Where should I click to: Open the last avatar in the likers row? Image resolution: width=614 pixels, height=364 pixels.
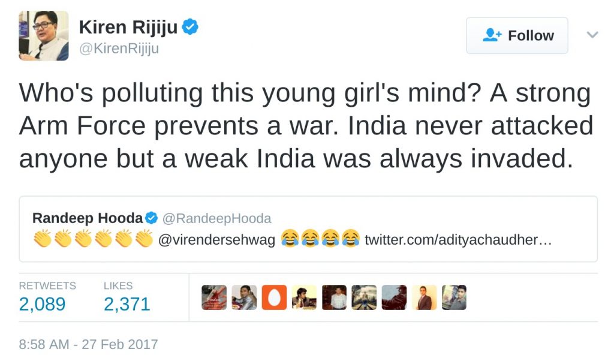click(x=454, y=297)
